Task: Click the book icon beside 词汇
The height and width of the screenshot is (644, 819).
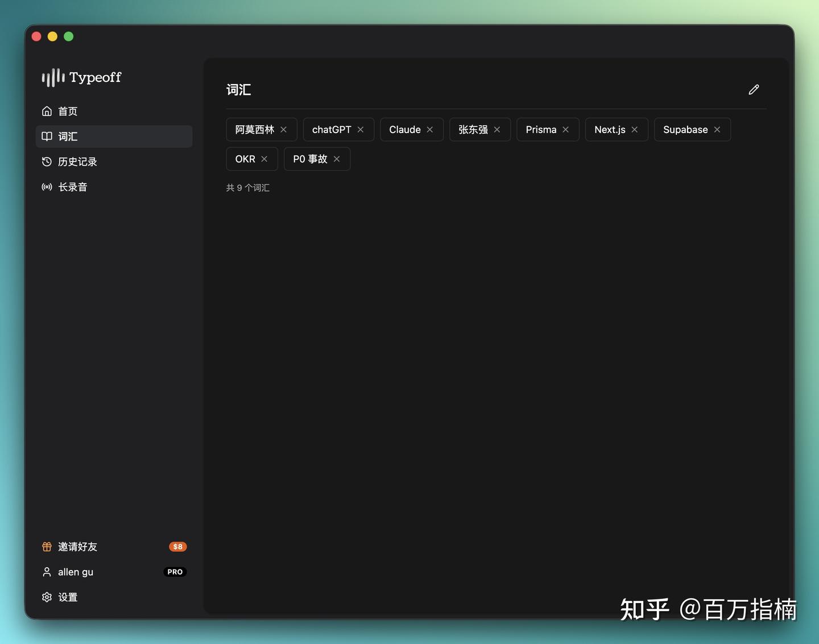Action: [47, 137]
